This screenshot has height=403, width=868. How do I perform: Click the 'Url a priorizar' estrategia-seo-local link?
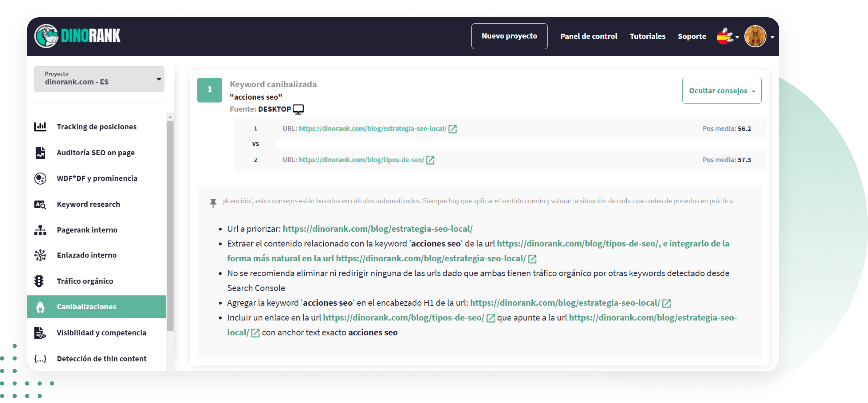377,229
